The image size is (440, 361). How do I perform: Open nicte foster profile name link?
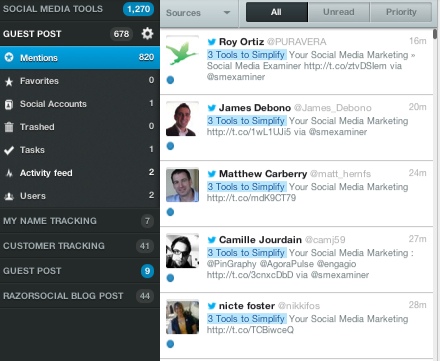247,306
